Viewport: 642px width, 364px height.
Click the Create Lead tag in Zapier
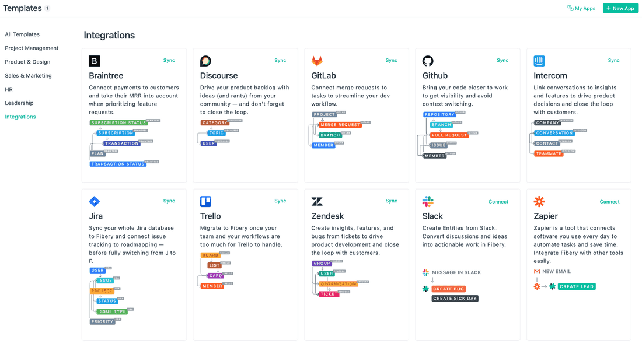point(577,286)
